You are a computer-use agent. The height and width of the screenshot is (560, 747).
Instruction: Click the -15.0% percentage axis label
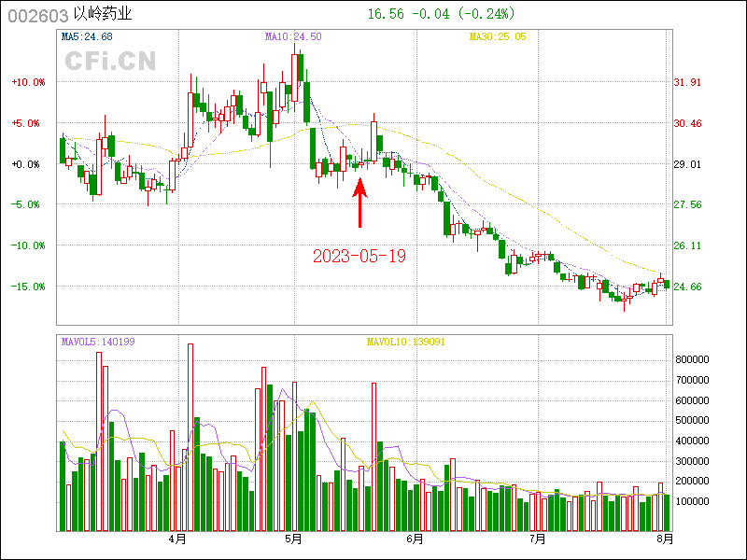click(x=28, y=287)
